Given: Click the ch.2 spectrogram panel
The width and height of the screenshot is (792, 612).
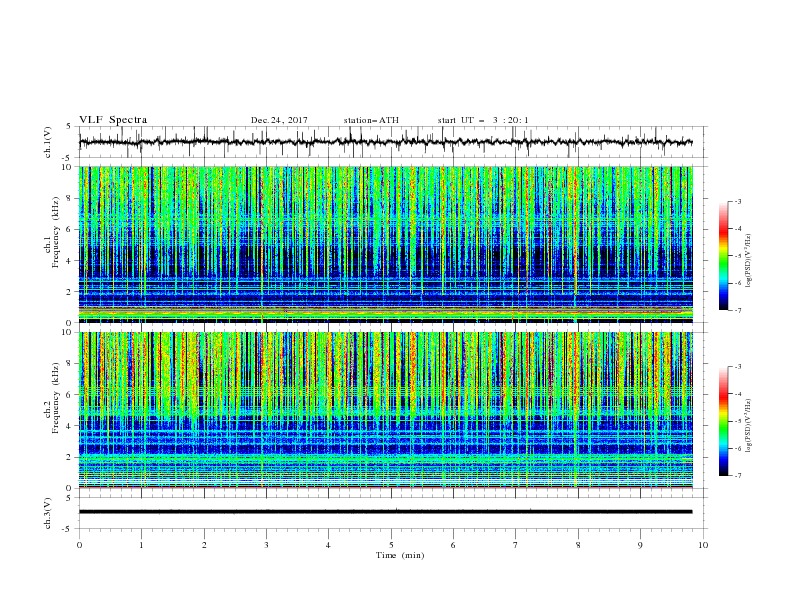Looking at the screenshot, I should [386, 410].
